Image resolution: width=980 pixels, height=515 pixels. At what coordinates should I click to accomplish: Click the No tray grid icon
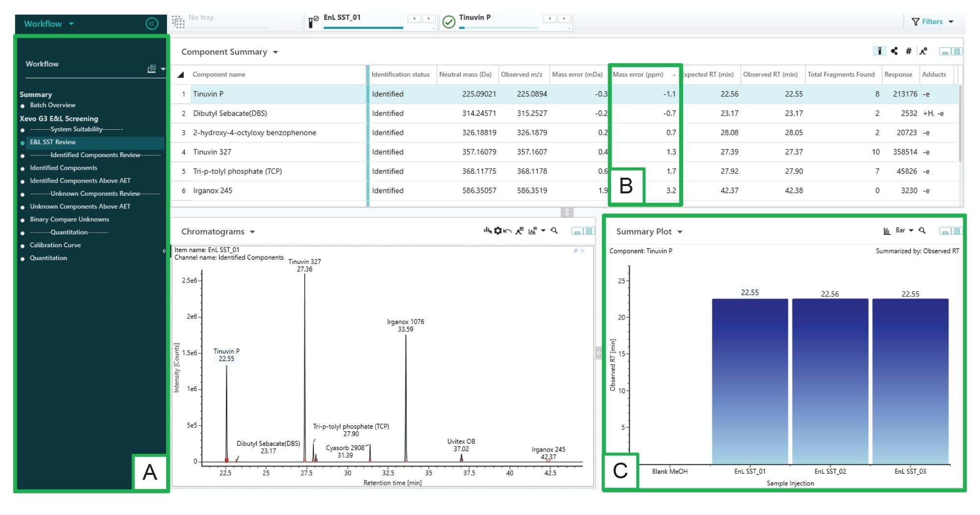tap(178, 22)
